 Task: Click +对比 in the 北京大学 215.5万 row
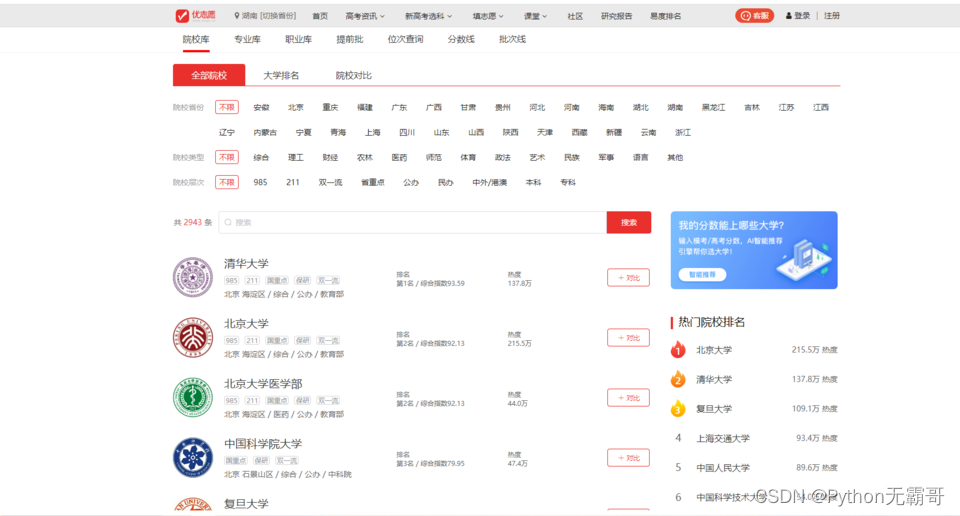(629, 337)
